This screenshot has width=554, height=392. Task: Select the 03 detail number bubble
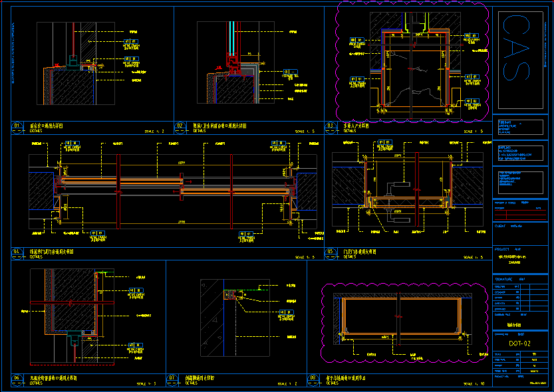click(x=331, y=126)
